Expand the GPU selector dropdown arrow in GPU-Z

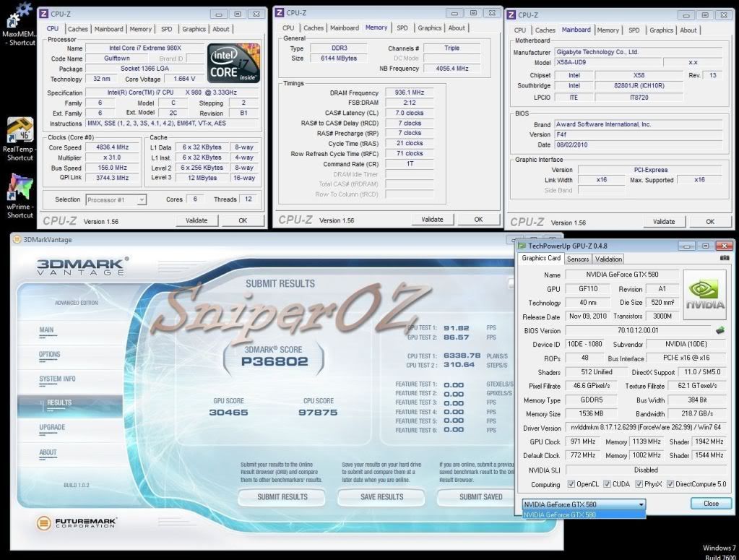coord(640,504)
